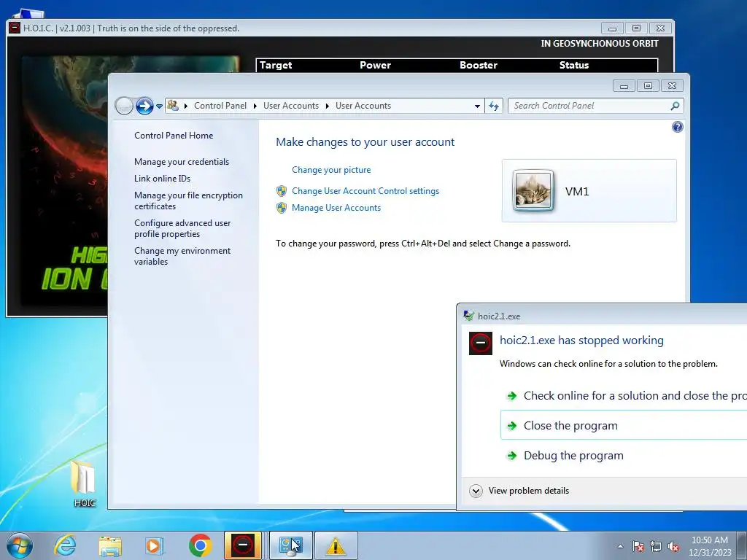This screenshot has height=560, width=747.
Task: Click the HOIC red icon in error dialog
Action: click(480, 343)
